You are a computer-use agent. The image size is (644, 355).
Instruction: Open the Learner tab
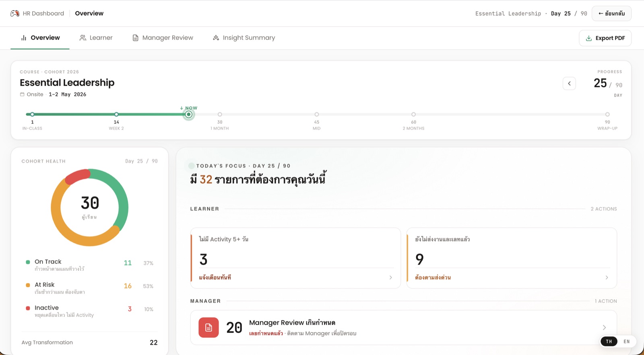coord(96,38)
